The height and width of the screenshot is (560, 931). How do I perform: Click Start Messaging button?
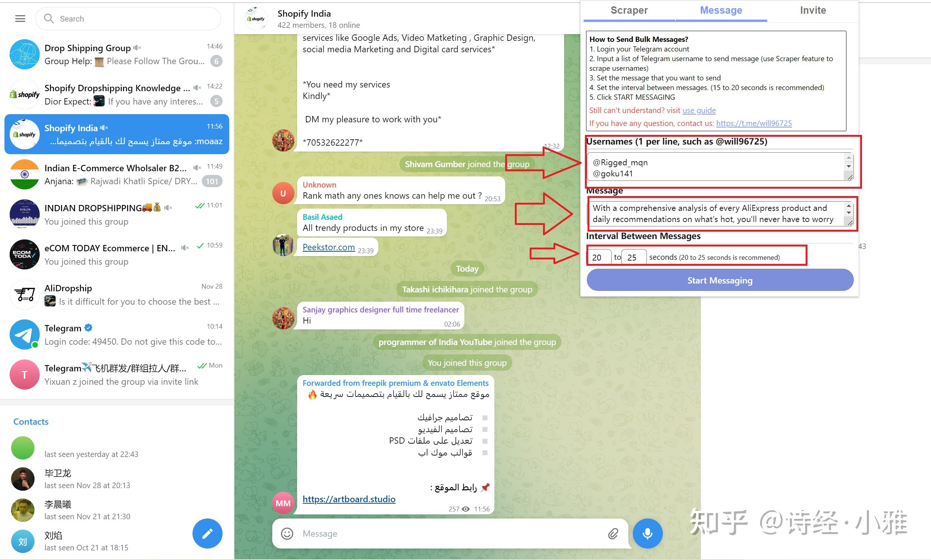(721, 280)
